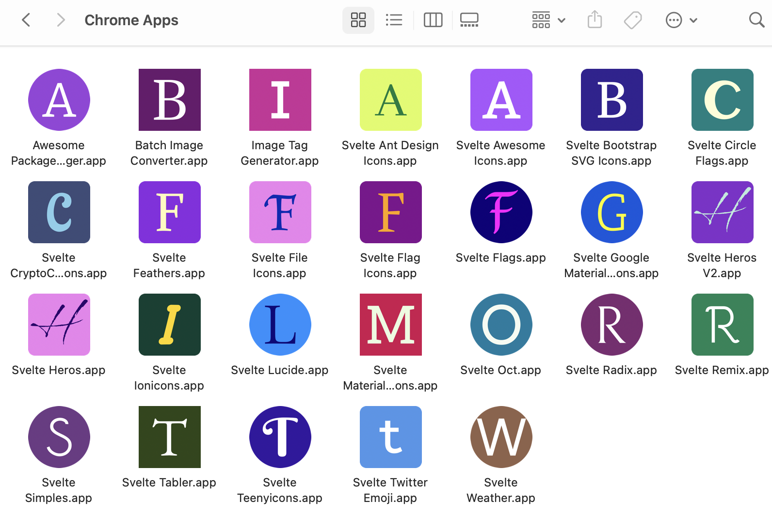Open the Group By dropdown
772x532 pixels.
tap(548, 20)
